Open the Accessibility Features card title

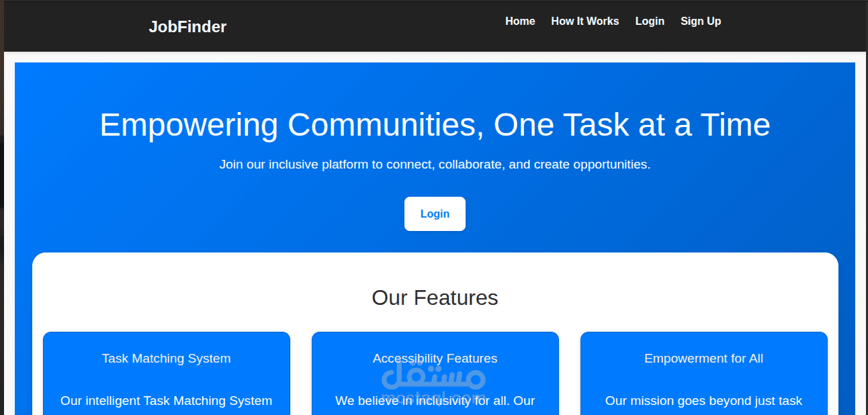[x=435, y=359]
